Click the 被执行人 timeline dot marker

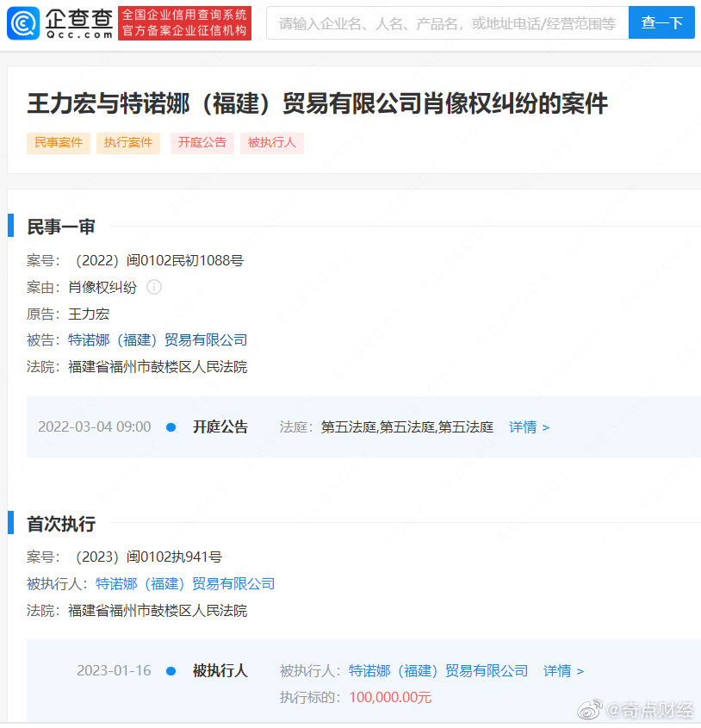pos(171,671)
